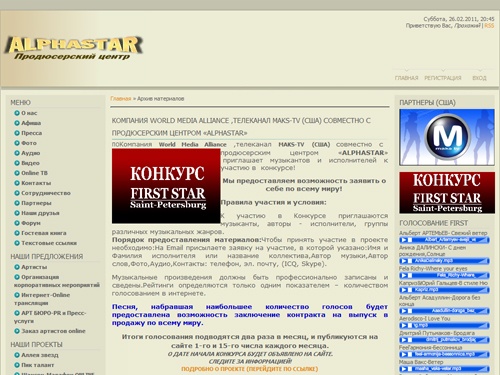Open the MAKS TV partner banner
The height and width of the screenshot is (375, 500).
point(447,137)
